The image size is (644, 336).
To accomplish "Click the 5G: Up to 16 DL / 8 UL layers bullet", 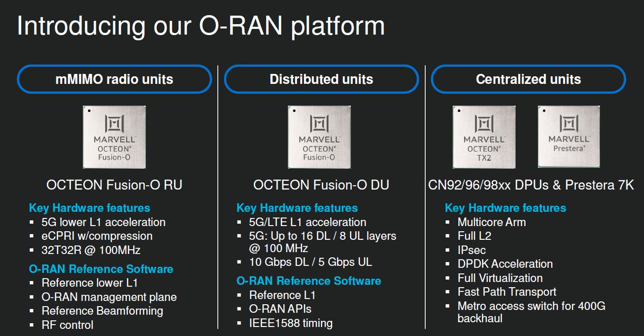I will (x=317, y=242).
